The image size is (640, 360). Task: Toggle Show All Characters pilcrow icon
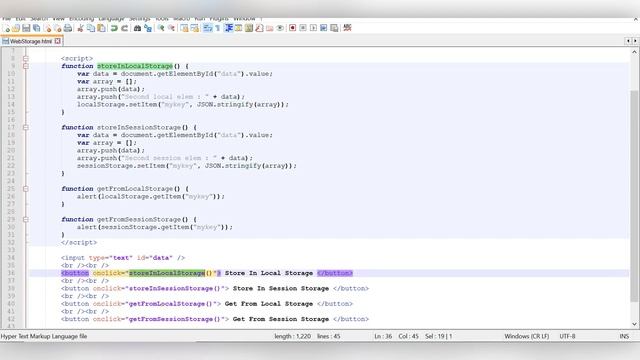(218, 28)
